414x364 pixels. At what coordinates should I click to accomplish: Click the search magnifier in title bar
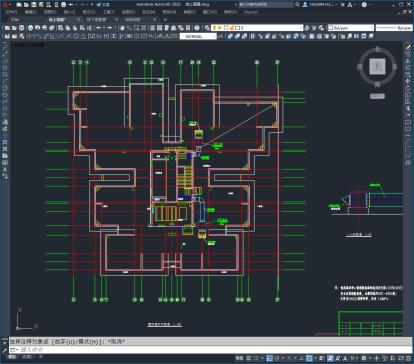[x=297, y=5]
